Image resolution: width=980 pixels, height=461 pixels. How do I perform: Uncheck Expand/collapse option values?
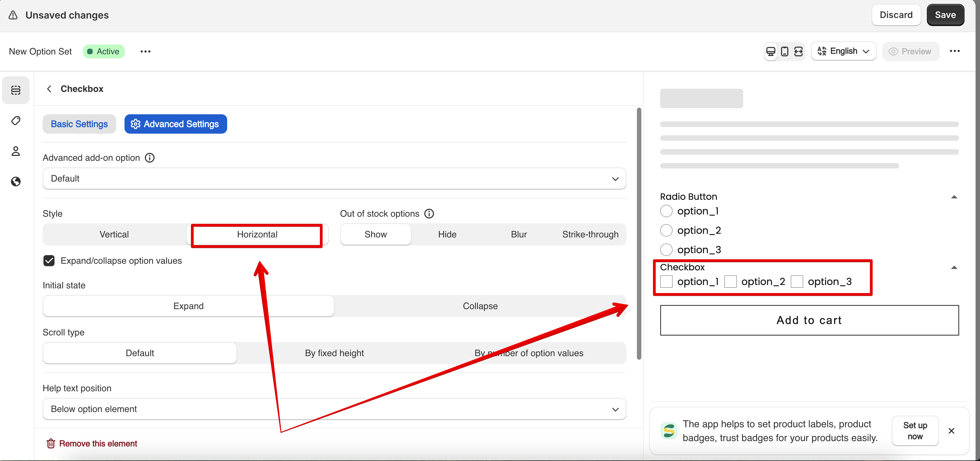49,261
